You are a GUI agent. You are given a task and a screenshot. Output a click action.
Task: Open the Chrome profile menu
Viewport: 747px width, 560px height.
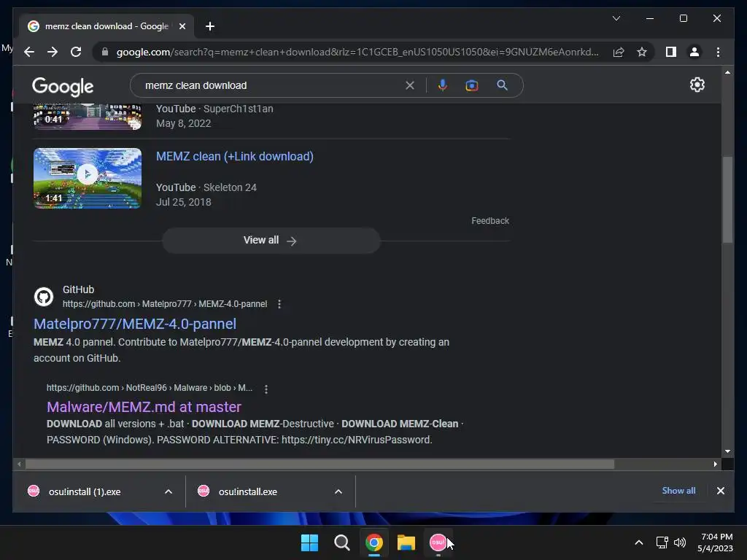[694, 52]
